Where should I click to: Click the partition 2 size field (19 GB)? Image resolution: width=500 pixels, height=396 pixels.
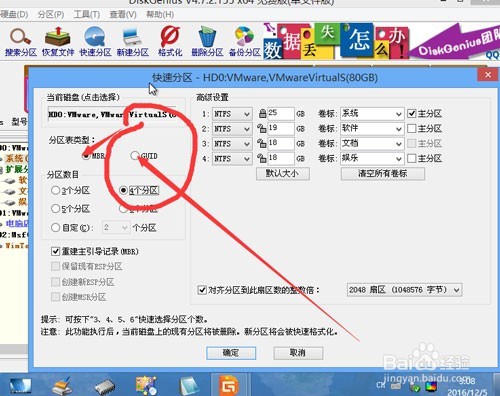(x=281, y=128)
